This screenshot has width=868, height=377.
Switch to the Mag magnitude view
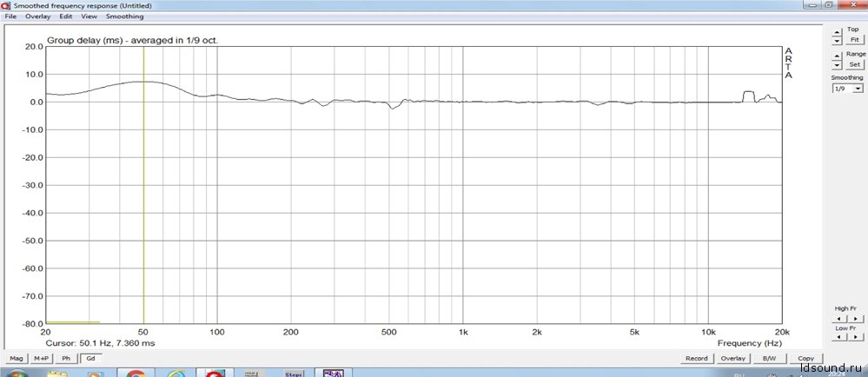tap(17, 359)
